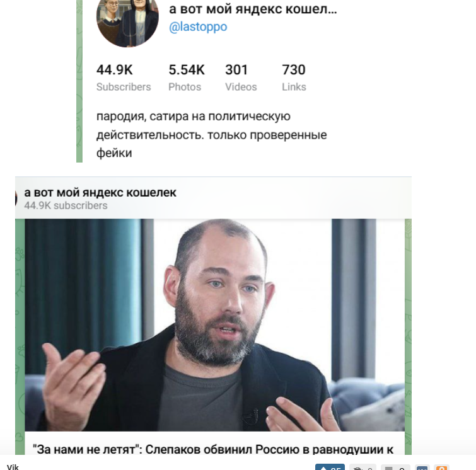This screenshot has width=476, height=470.
Task: Share via the VK icon
Action: click(422, 467)
